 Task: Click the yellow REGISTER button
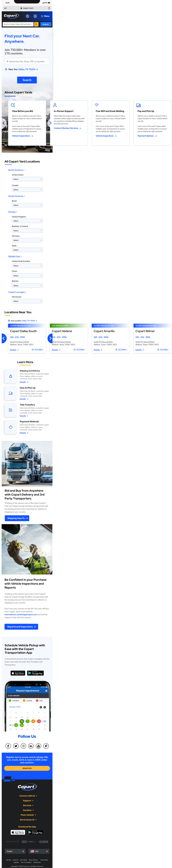(27, 768)
